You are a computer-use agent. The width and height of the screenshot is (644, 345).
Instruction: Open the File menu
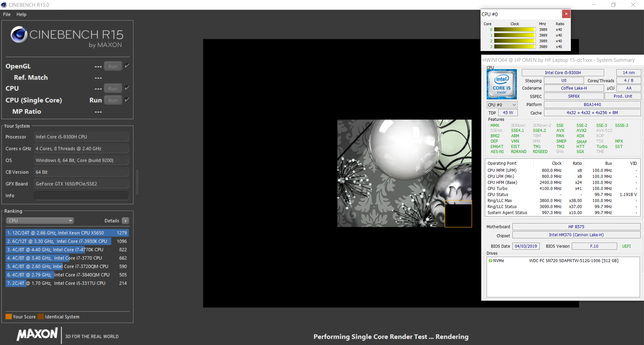click(7, 14)
